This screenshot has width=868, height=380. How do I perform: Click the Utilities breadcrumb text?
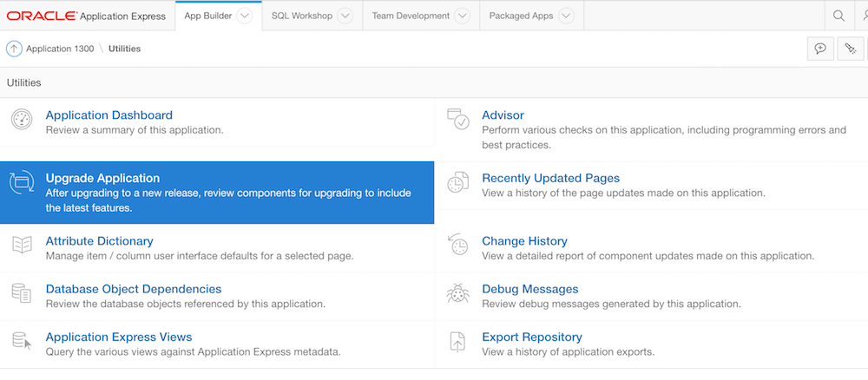pyautogui.click(x=124, y=49)
